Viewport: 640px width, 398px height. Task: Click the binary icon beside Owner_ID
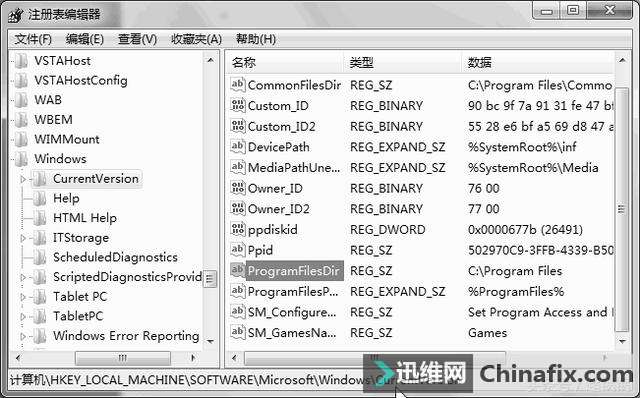pos(238,188)
